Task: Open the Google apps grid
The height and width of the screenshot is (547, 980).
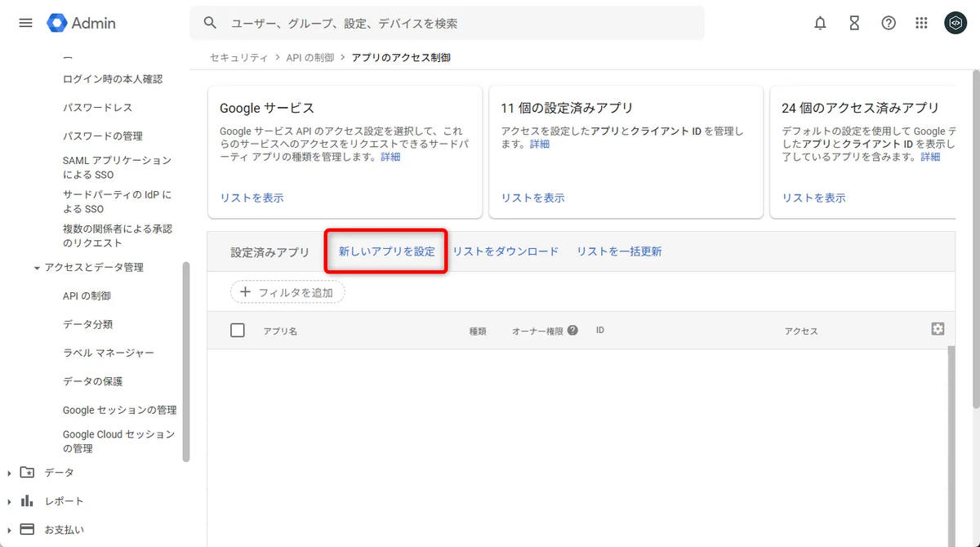Action: click(921, 23)
